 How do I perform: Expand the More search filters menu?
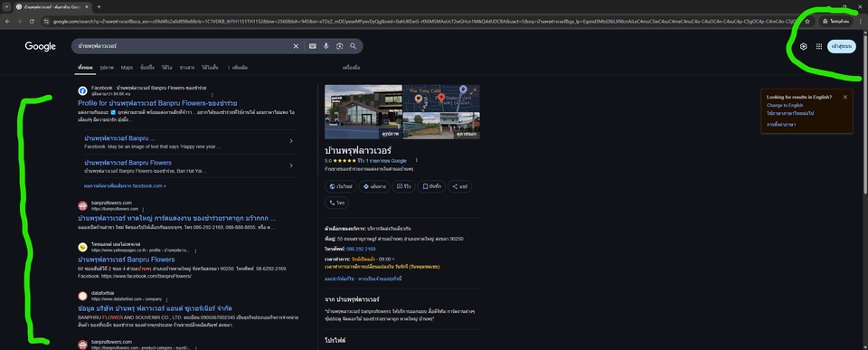click(238, 68)
